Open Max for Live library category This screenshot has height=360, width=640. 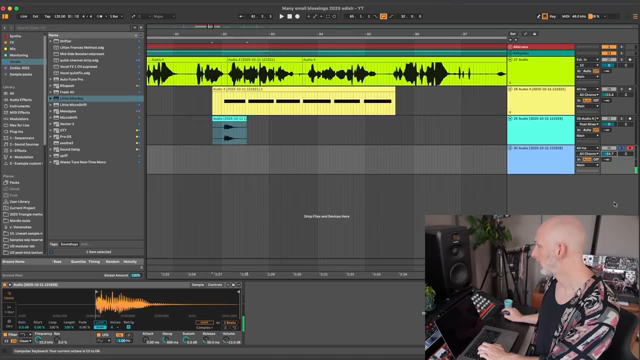[19, 125]
